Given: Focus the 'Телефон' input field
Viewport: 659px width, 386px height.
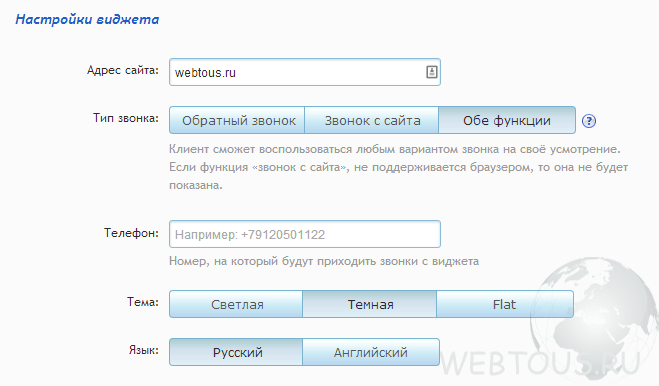Looking at the screenshot, I should pos(305,234).
